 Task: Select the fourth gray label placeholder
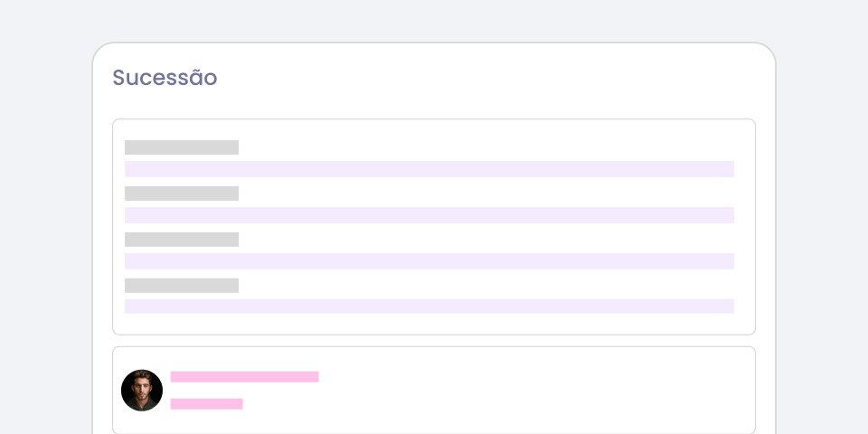coord(182,286)
